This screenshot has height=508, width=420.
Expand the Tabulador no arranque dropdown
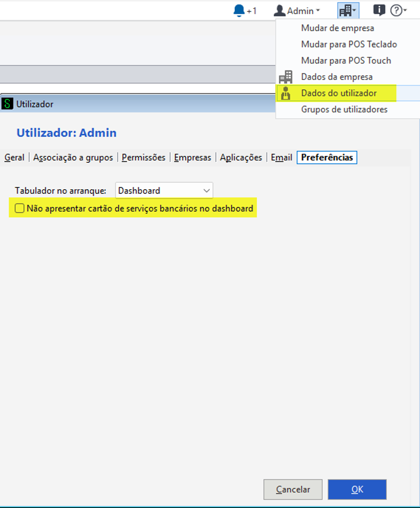(x=164, y=191)
